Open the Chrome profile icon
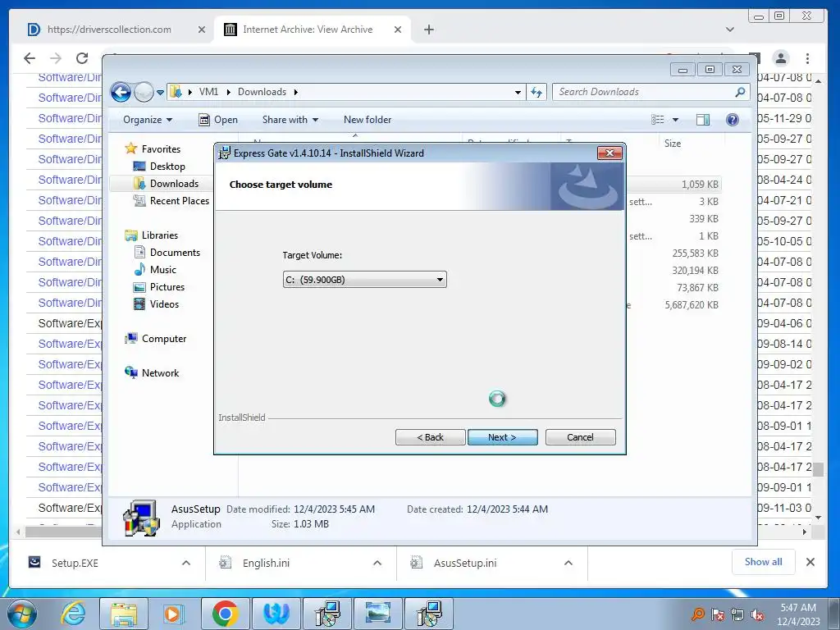 point(781,58)
